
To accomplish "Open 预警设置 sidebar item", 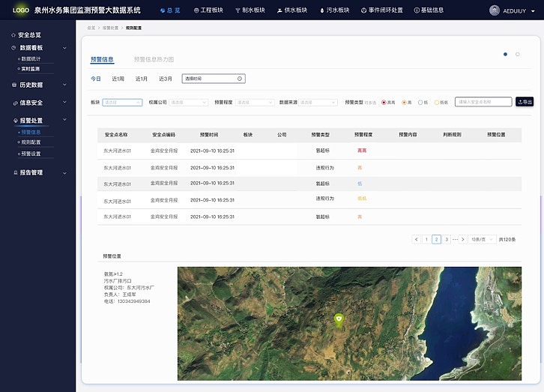I will pyautogui.click(x=31, y=154).
